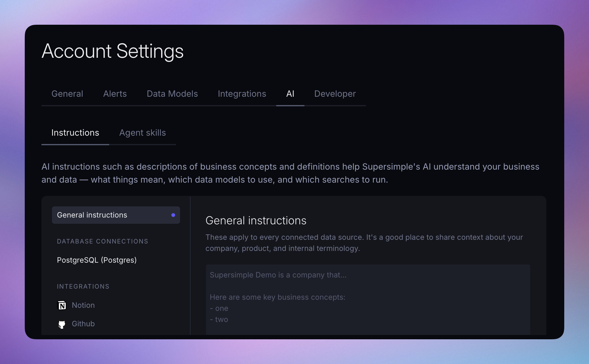
Task: Click the DATABASE CONNECTIONS section label
Action: pyautogui.click(x=103, y=241)
